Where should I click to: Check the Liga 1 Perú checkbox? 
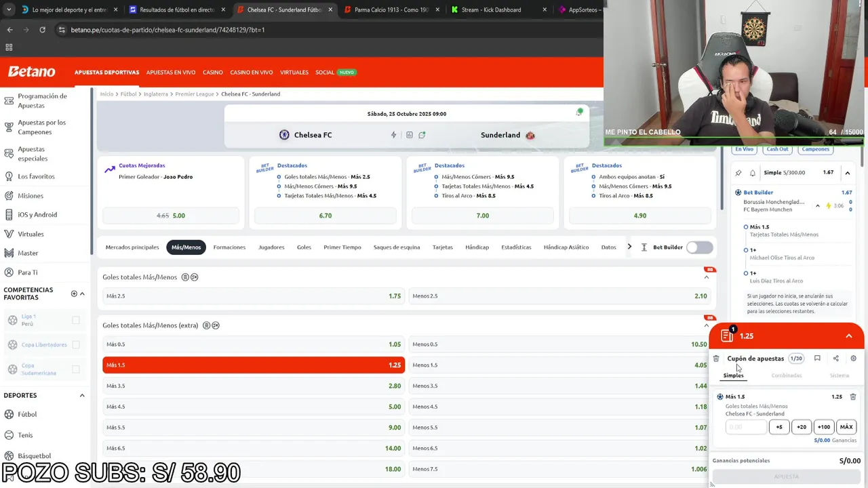pos(76,320)
